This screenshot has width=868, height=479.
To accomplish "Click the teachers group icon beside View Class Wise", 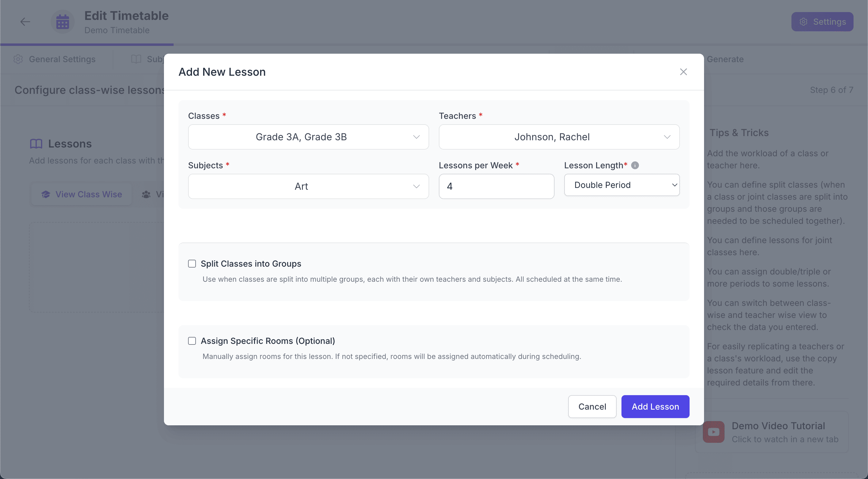I will click(146, 195).
